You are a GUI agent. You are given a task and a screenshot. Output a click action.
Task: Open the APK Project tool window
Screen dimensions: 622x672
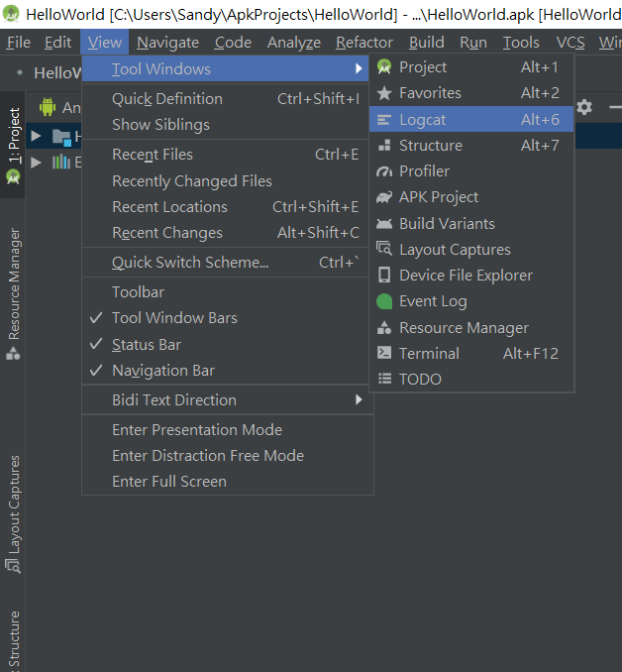[471, 197]
